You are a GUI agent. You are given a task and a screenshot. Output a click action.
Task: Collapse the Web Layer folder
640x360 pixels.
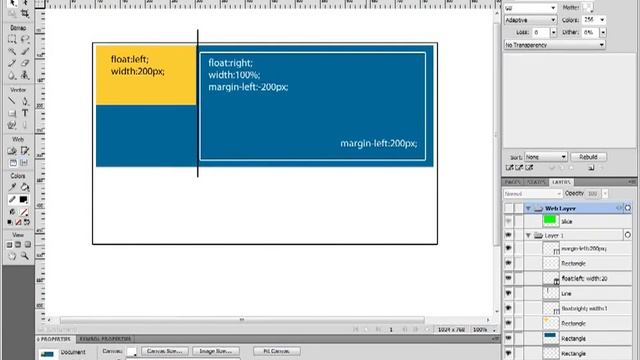point(528,209)
